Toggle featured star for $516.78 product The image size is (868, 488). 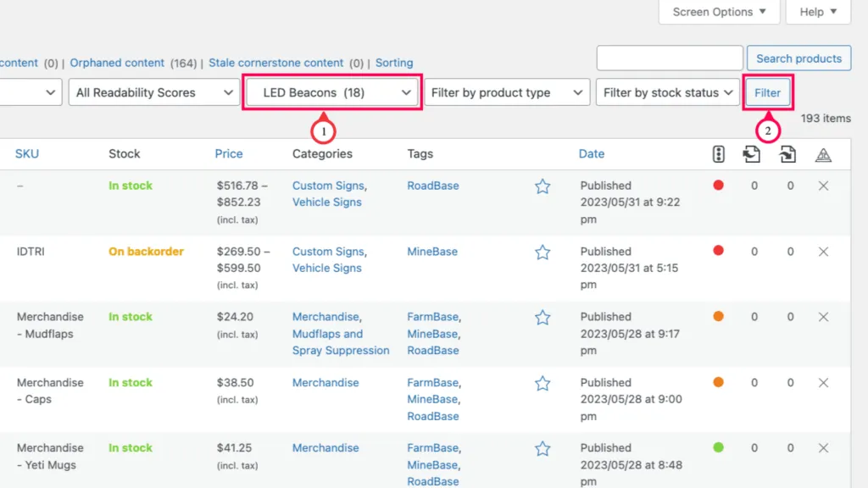point(542,186)
